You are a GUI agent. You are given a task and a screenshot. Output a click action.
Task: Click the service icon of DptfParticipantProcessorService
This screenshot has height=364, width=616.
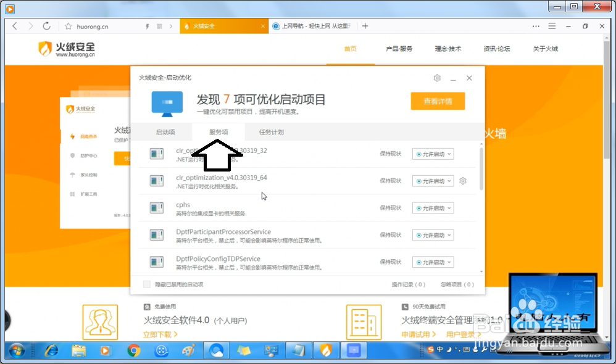click(x=157, y=235)
